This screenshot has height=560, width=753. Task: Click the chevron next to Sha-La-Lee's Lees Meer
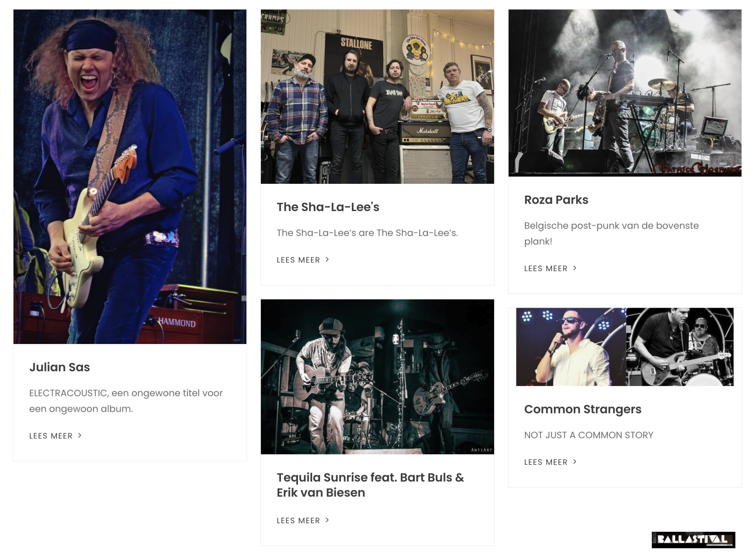pyautogui.click(x=327, y=259)
